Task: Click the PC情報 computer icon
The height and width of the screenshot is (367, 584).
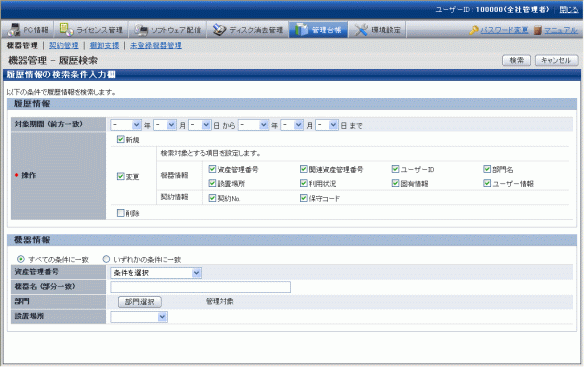Action: [14, 30]
